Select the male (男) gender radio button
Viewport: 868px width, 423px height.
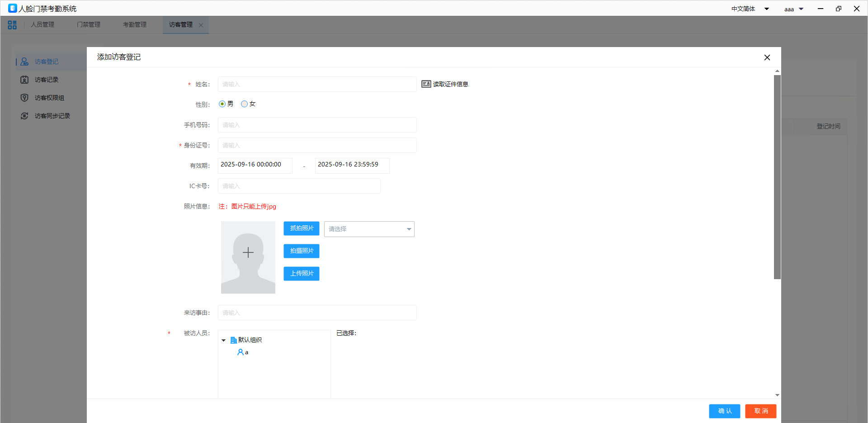pos(222,104)
